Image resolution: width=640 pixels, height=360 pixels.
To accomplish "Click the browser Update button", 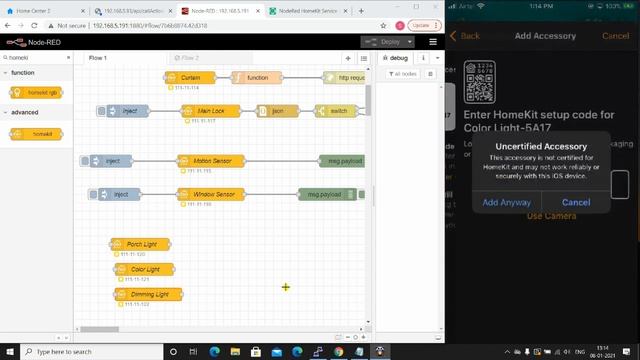I will click(424, 26).
